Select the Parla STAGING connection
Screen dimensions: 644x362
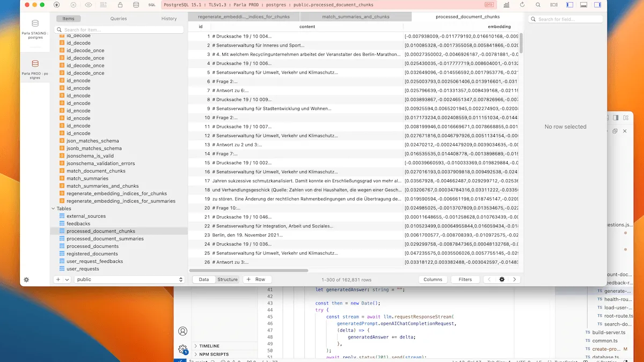point(35,28)
